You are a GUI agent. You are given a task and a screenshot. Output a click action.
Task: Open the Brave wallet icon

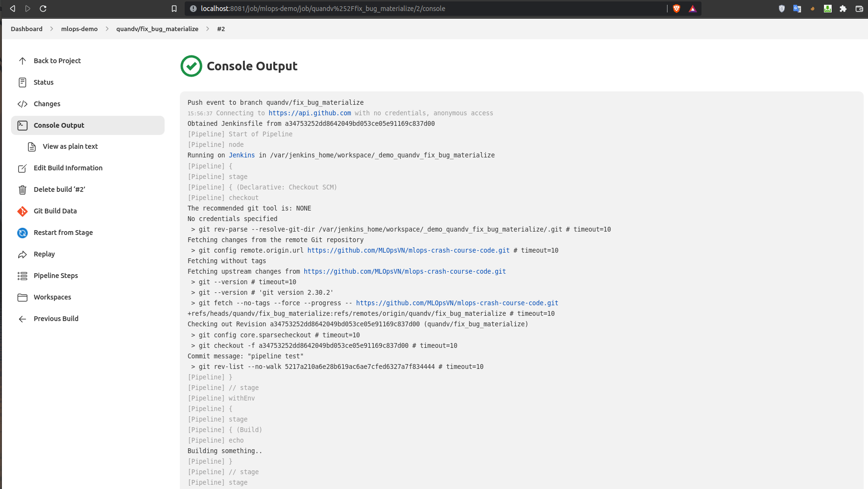859,9
